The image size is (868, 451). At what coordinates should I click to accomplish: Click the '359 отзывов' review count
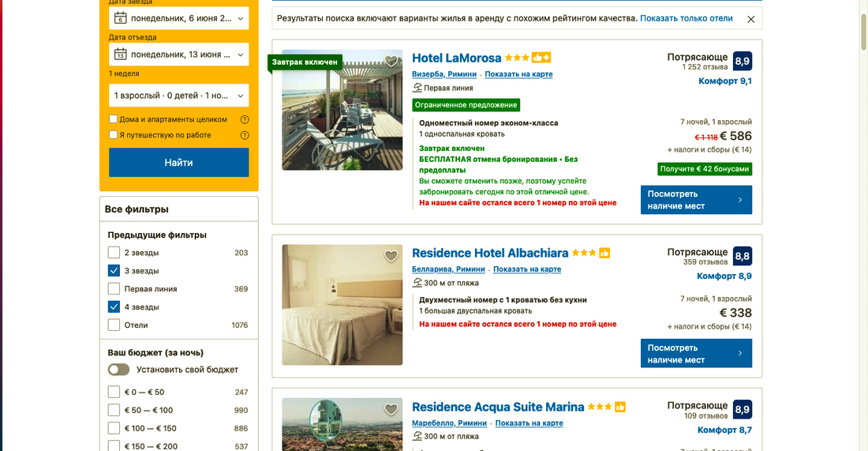pyautogui.click(x=705, y=262)
